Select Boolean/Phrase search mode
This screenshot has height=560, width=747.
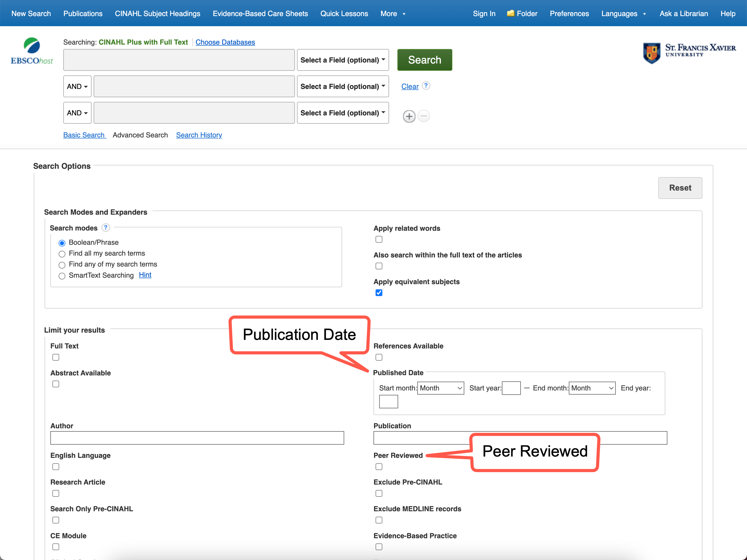pos(62,243)
